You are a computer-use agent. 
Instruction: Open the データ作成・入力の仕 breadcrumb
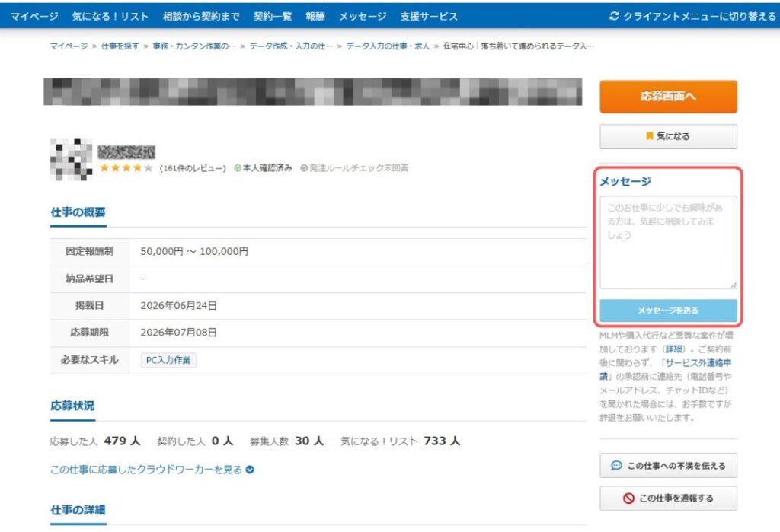pos(291,46)
